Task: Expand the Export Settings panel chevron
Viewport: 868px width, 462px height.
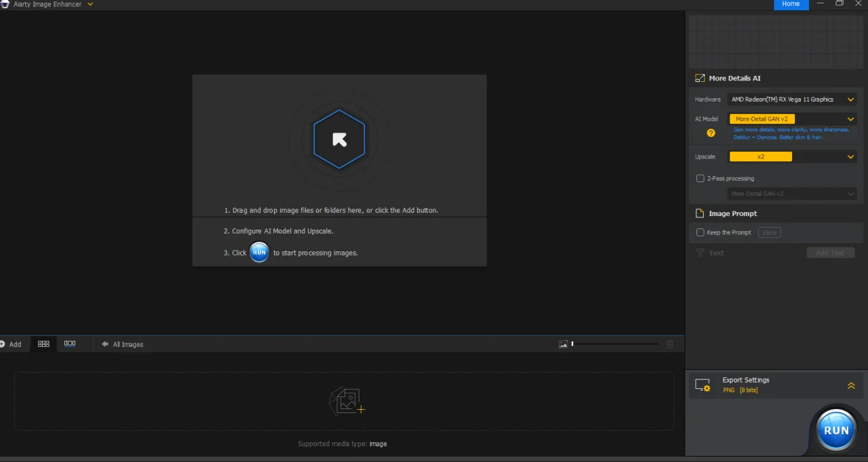Action: tap(851, 385)
